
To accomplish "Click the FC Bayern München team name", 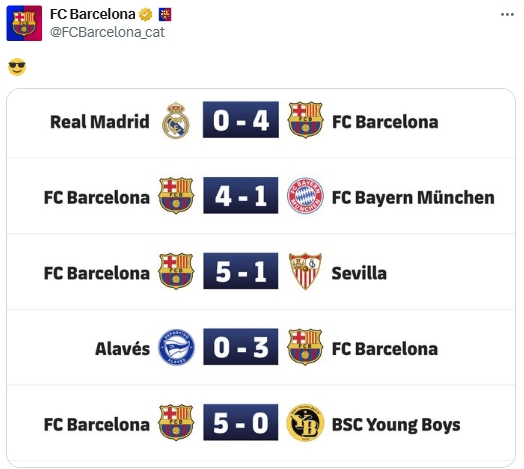I will pos(413,198).
